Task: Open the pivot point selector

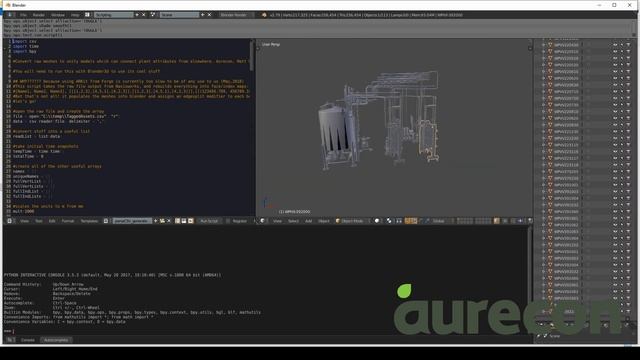Action: 390,221
